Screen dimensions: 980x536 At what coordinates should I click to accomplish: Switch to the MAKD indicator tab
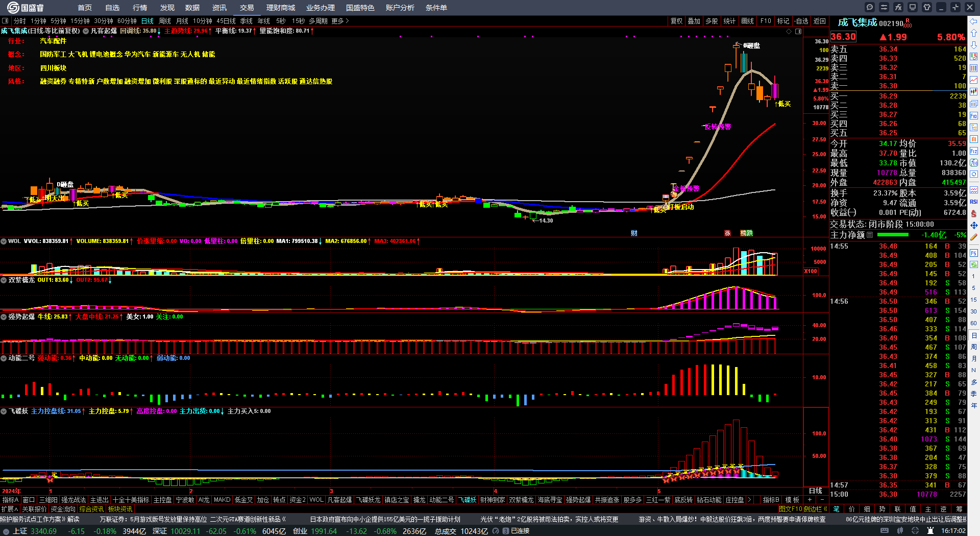(x=222, y=500)
